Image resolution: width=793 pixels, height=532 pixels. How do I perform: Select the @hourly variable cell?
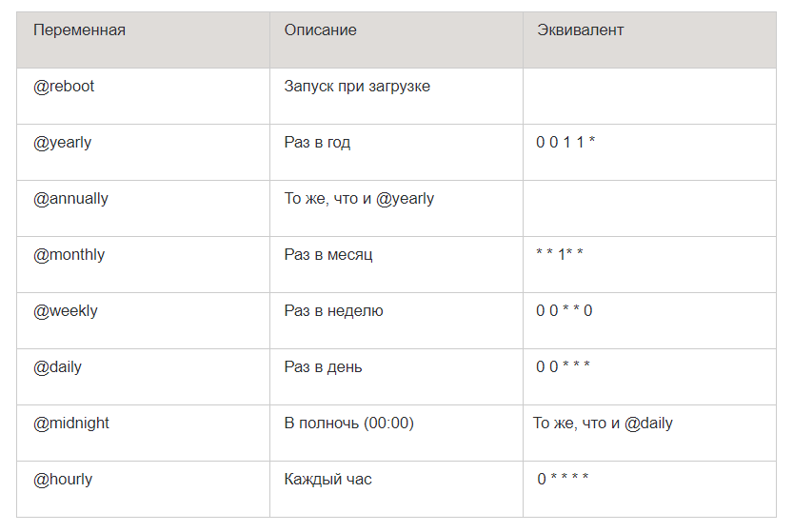click(x=64, y=480)
